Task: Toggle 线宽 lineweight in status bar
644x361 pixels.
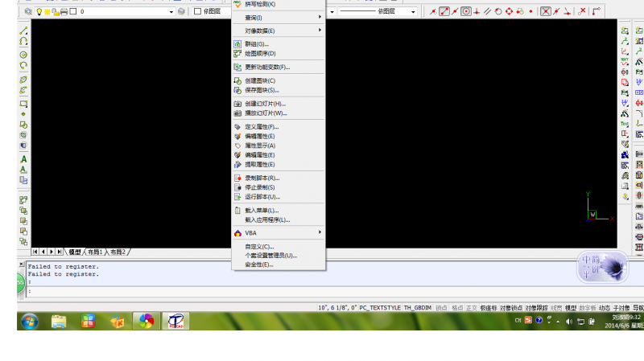Action: 556,308
